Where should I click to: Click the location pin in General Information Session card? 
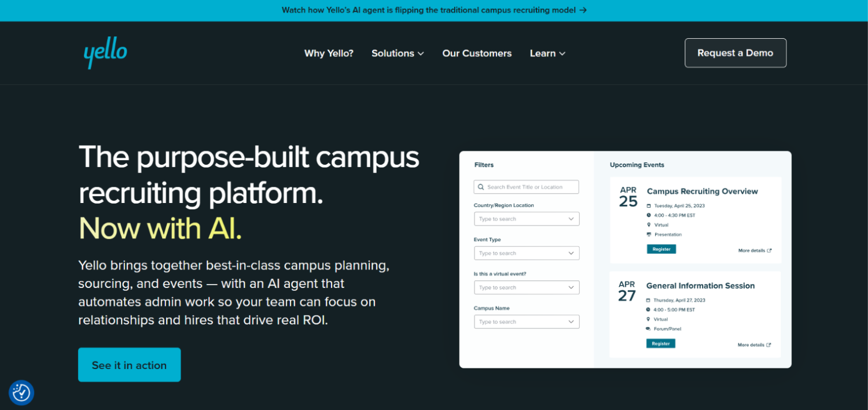648,319
